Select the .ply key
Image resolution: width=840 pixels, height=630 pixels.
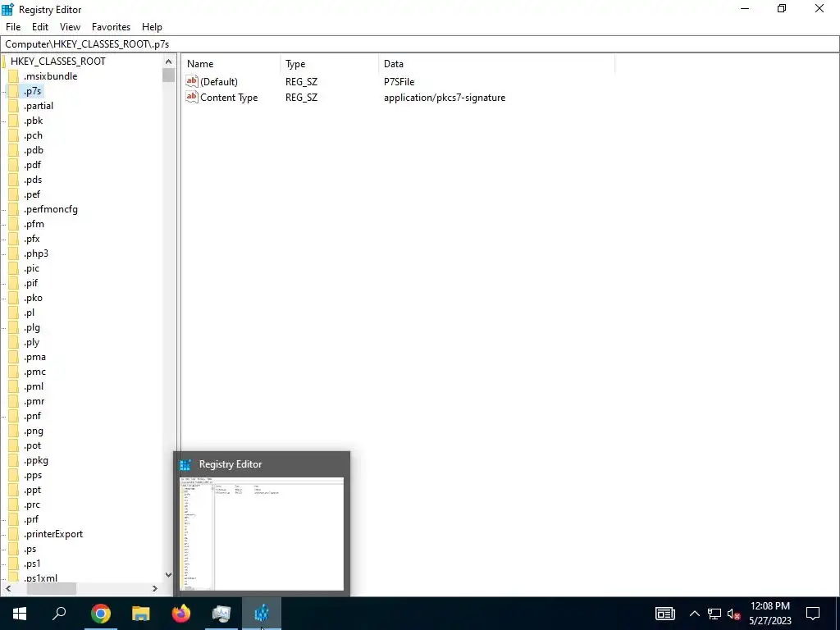click(x=32, y=342)
